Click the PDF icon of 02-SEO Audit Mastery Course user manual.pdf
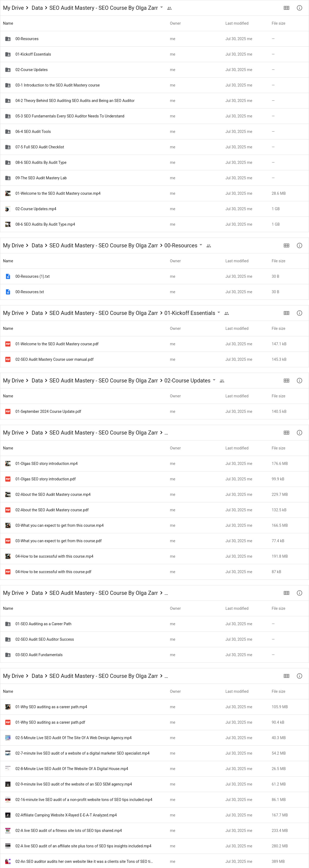 point(8,359)
